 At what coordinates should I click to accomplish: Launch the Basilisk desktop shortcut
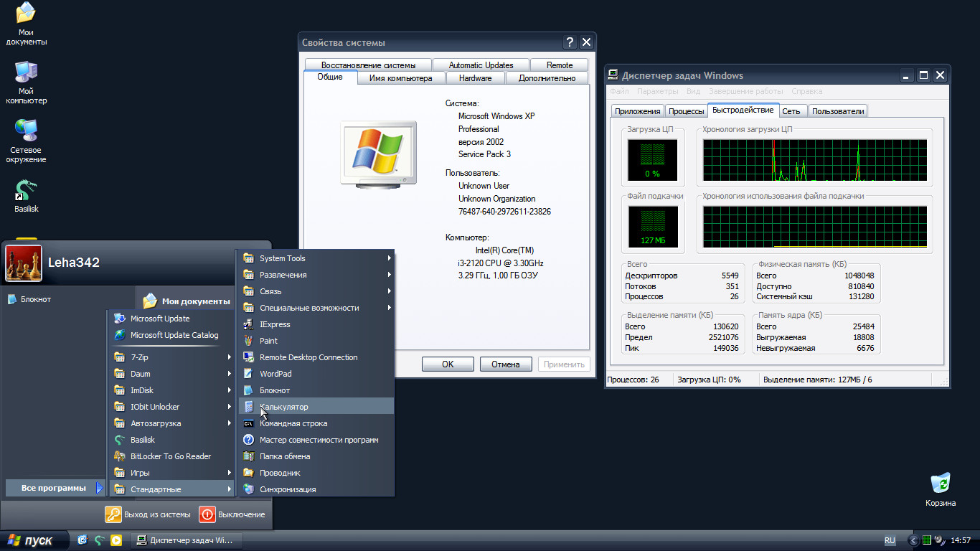pyautogui.click(x=27, y=197)
